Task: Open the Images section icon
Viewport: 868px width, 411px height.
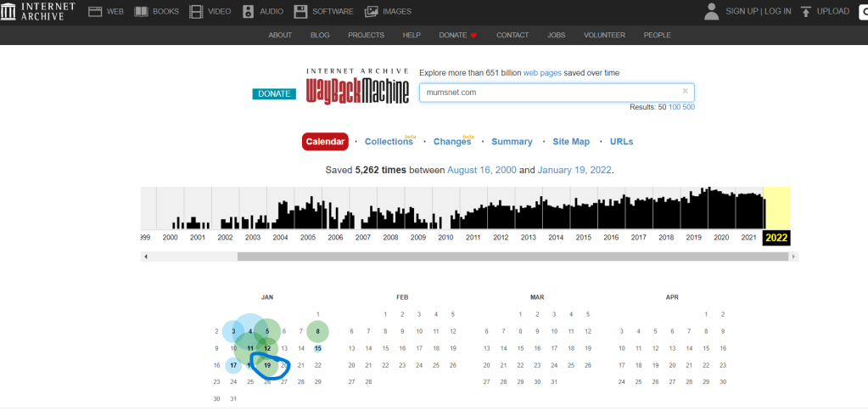Action: tap(372, 12)
